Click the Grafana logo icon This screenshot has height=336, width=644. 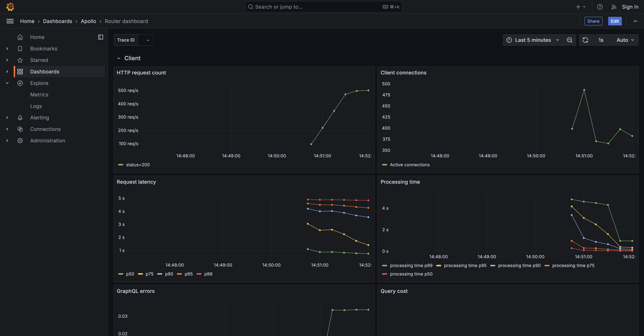(x=10, y=7)
